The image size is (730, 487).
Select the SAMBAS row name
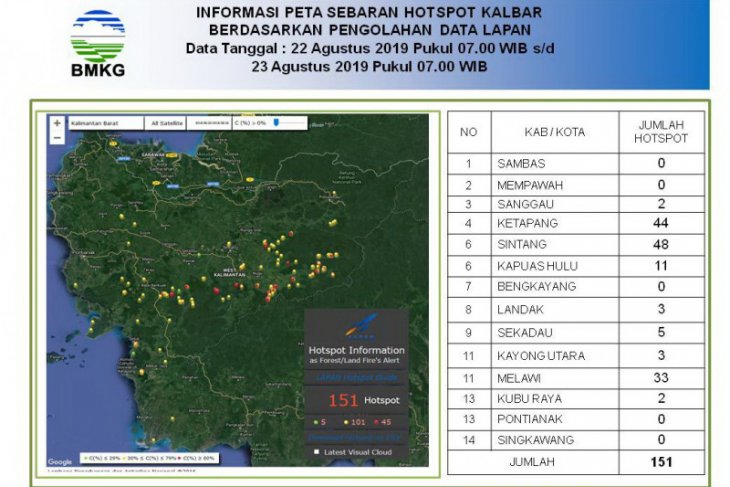(521, 164)
